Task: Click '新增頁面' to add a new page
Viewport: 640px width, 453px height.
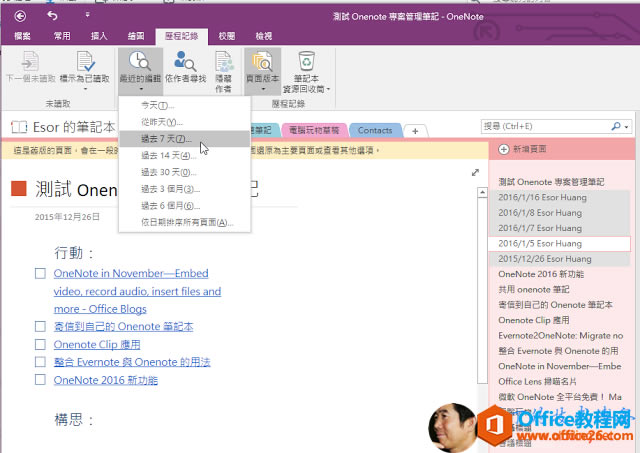Action: click(x=528, y=149)
